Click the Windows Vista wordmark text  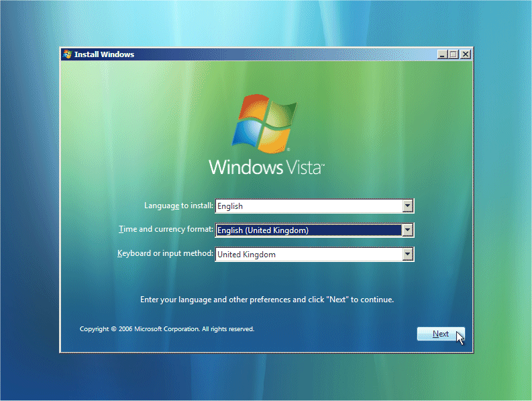click(x=267, y=167)
